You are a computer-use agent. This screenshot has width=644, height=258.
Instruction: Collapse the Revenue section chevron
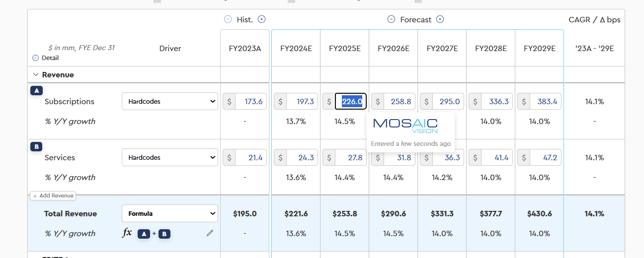35,75
